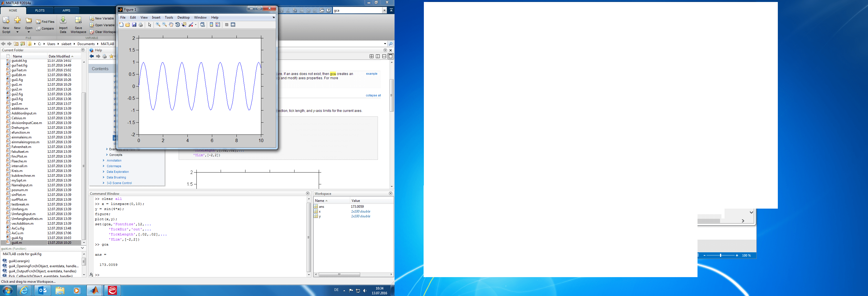
Task: Click Open Variable button
Action: (102, 25)
